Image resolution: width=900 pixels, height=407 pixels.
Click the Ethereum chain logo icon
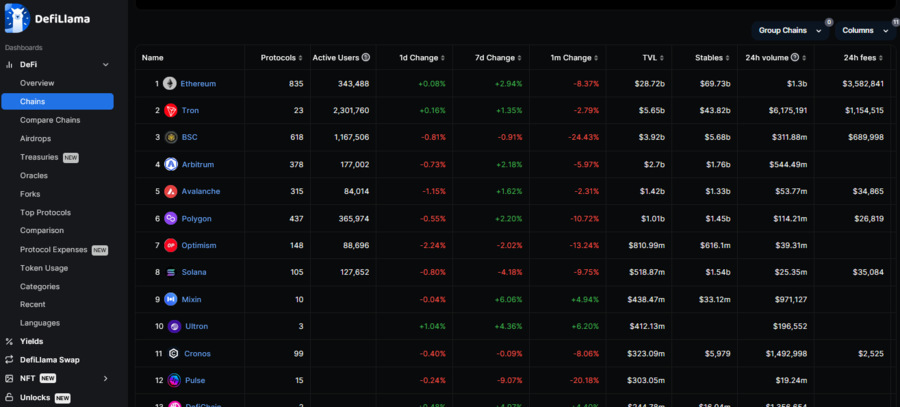[x=169, y=84]
